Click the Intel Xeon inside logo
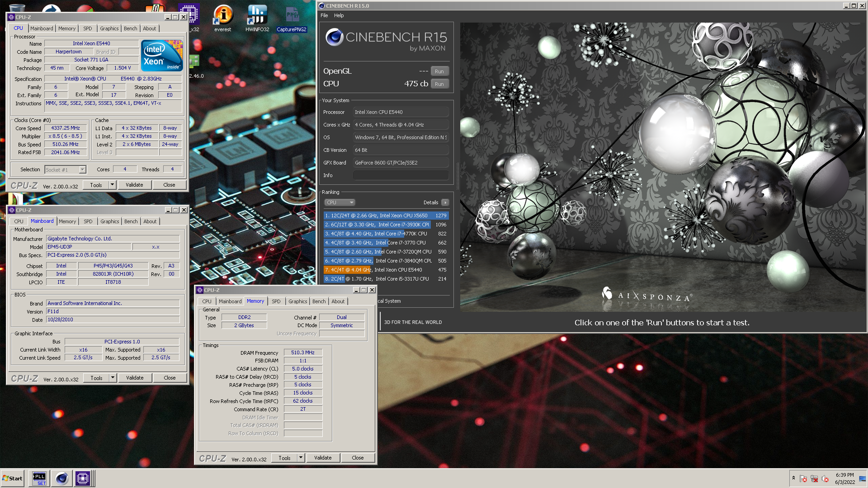The image size is (868, 488). coord(162,55)
